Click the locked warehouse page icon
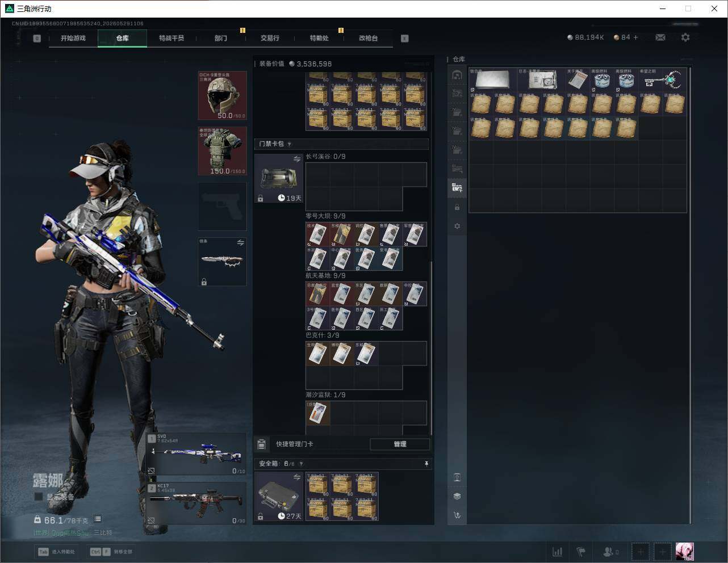 pyautogui.click(x=457, y=207)
